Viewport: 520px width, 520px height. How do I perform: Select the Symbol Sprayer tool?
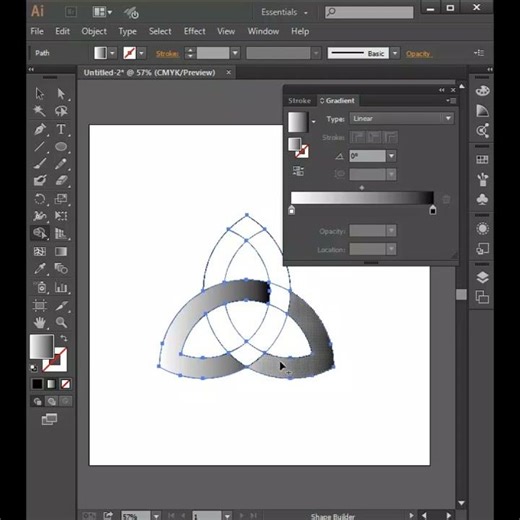tap(40, 287)
